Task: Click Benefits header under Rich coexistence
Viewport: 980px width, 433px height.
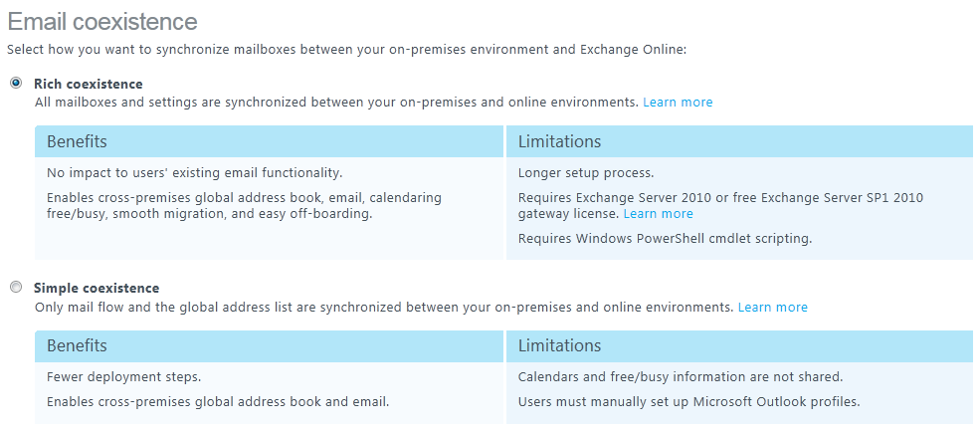Action: coord(77,141)
